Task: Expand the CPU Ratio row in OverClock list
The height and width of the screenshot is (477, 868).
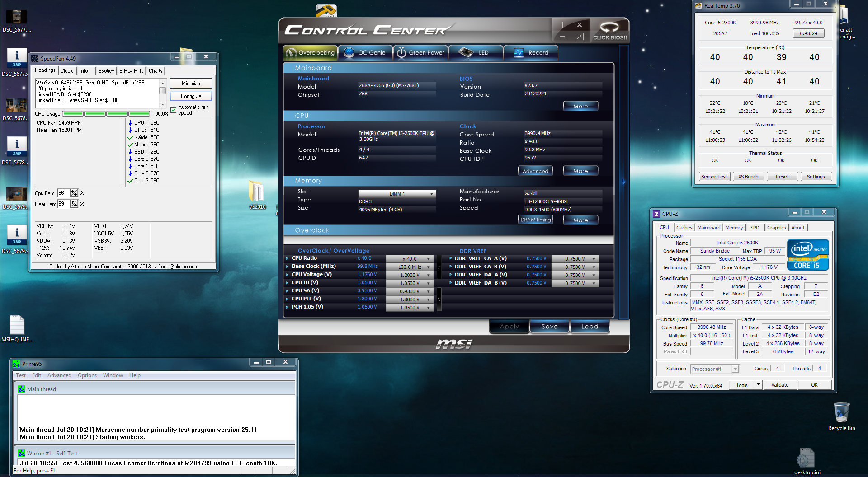Action: 287,258
